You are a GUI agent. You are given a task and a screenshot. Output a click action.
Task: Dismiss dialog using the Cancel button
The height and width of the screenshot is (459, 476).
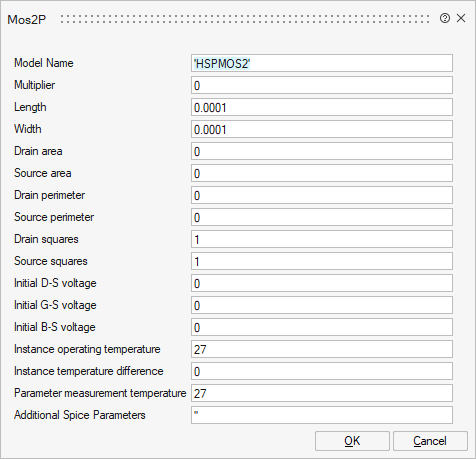tap(430, 441)
